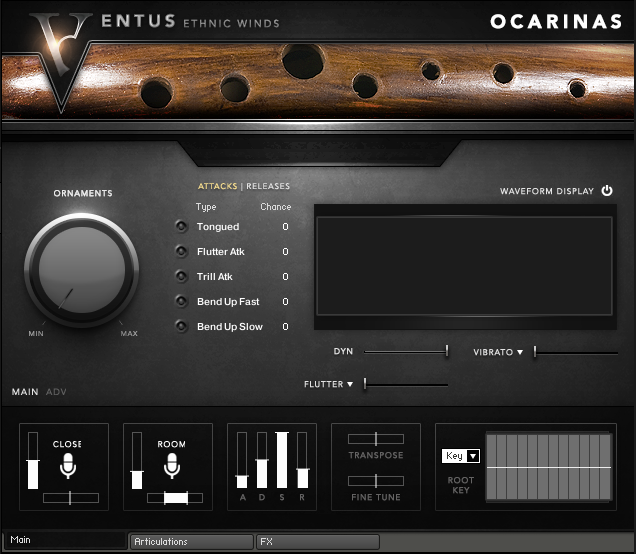
Task: Enable the Bend Up Fast toggle
Action: (181, 301)
